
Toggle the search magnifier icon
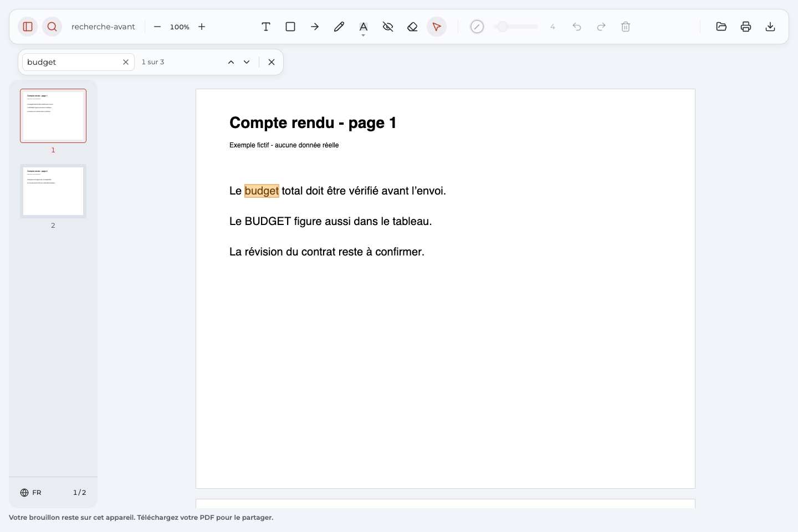(x=52, y=27)
